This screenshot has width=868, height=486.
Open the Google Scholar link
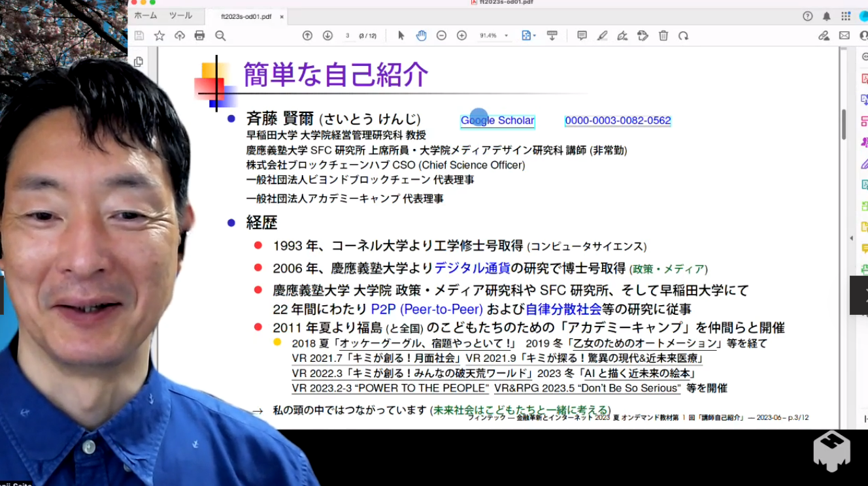(x=497, y=120)
